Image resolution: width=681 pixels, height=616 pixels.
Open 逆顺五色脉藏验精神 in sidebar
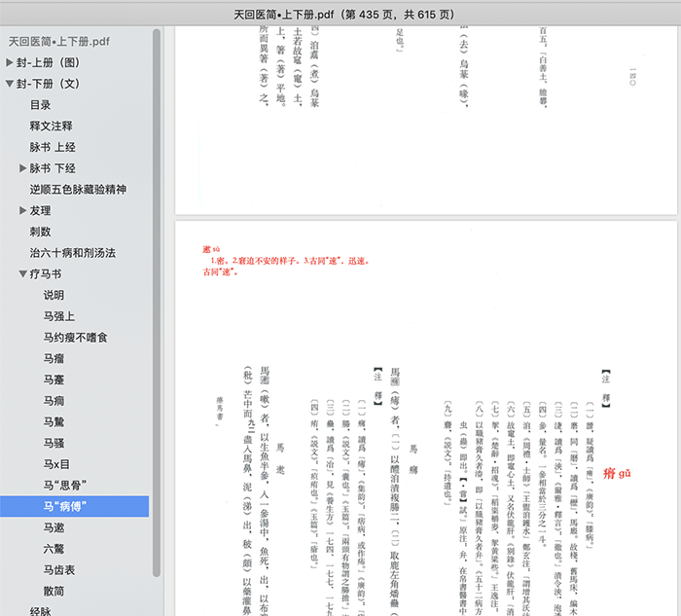click(x=78, y=190)
